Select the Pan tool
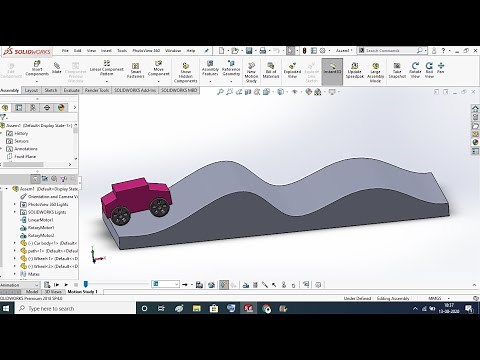480x360 pixels. (441, 68)
